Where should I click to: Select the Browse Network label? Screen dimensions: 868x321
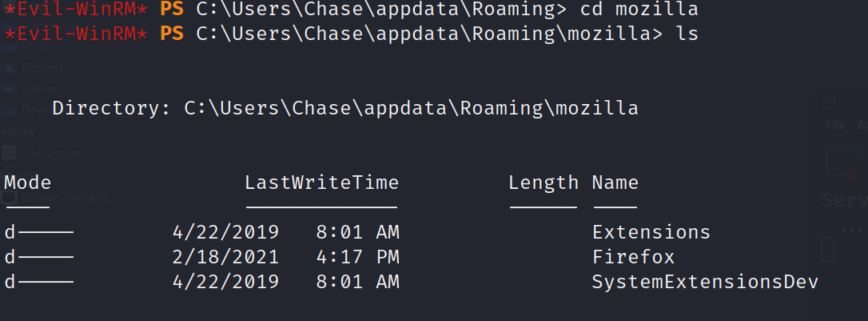click(64, 197)
